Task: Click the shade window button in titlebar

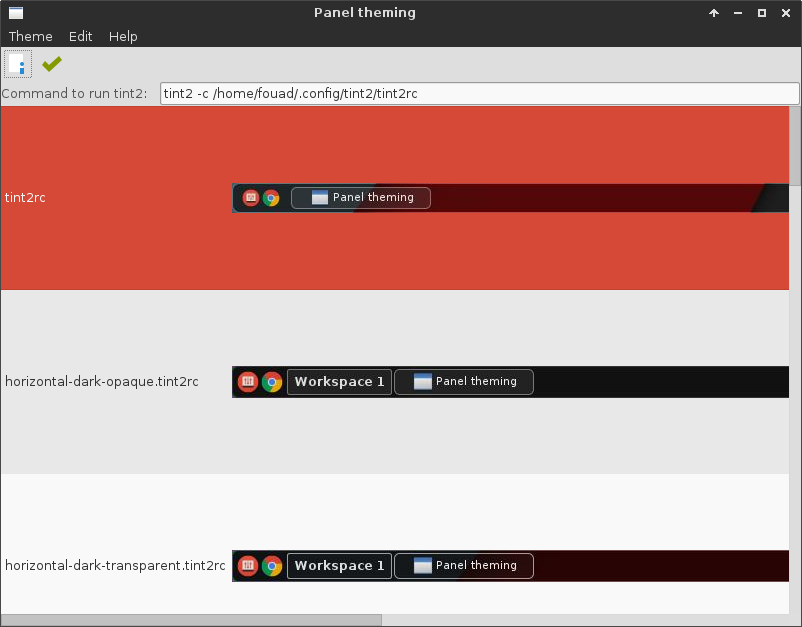Action: tap(713, 12)
